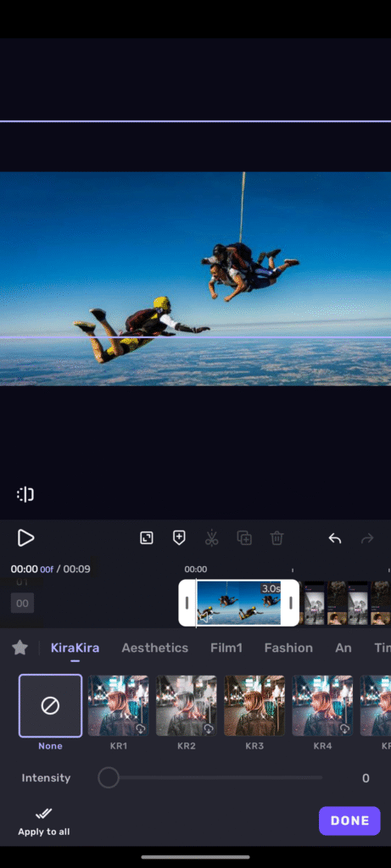Open the fullscreen expand icon
Screen dimensions: 391x868
(x=146, y=537)
